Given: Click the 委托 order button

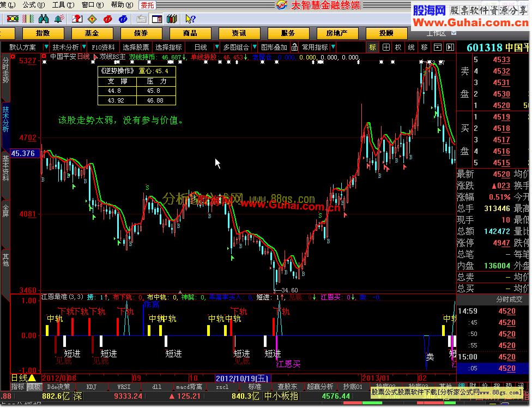Looking at the screenshot, I should tap(147, 5).
